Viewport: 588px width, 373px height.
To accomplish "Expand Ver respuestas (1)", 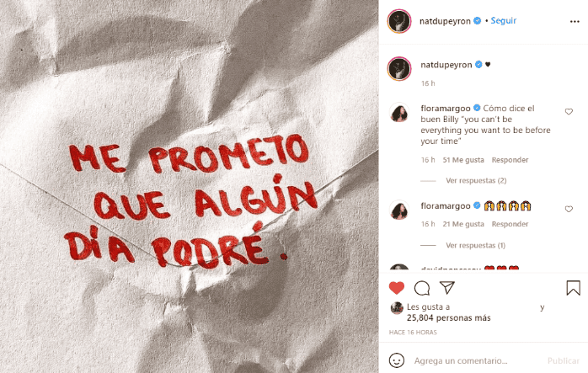I will 475,246.
